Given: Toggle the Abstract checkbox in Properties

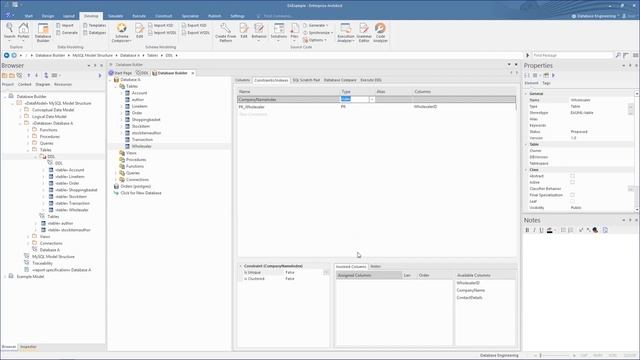Looking at the screenshot, I should tap(572, 176).
